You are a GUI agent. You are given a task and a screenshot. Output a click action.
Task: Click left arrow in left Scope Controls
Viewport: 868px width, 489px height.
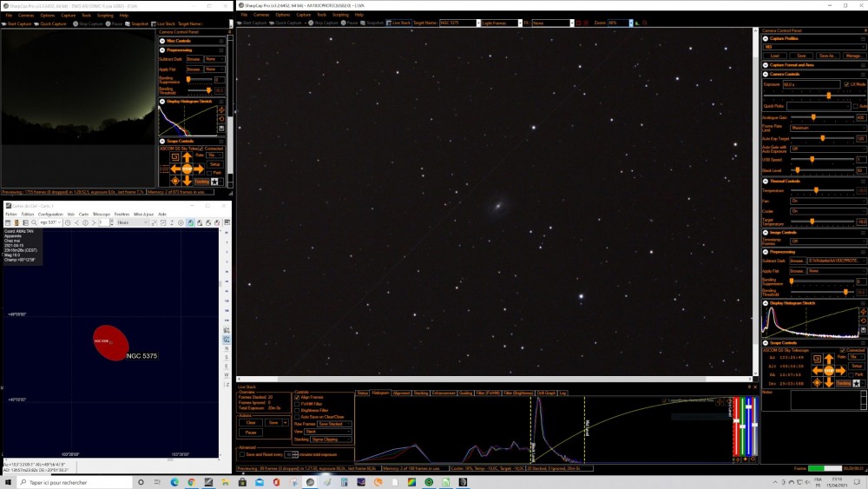click(175, 169)
